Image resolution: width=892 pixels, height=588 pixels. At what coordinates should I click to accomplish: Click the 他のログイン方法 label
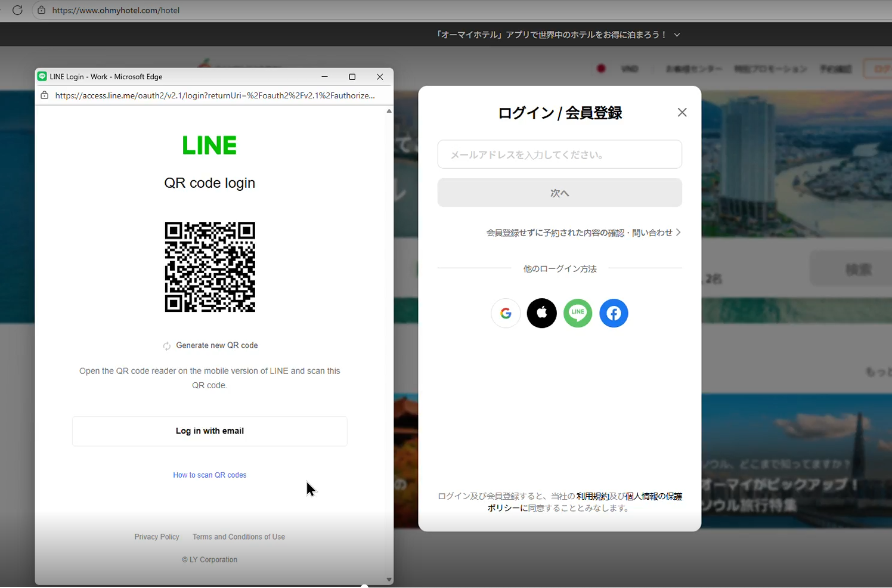pos(560,269)
